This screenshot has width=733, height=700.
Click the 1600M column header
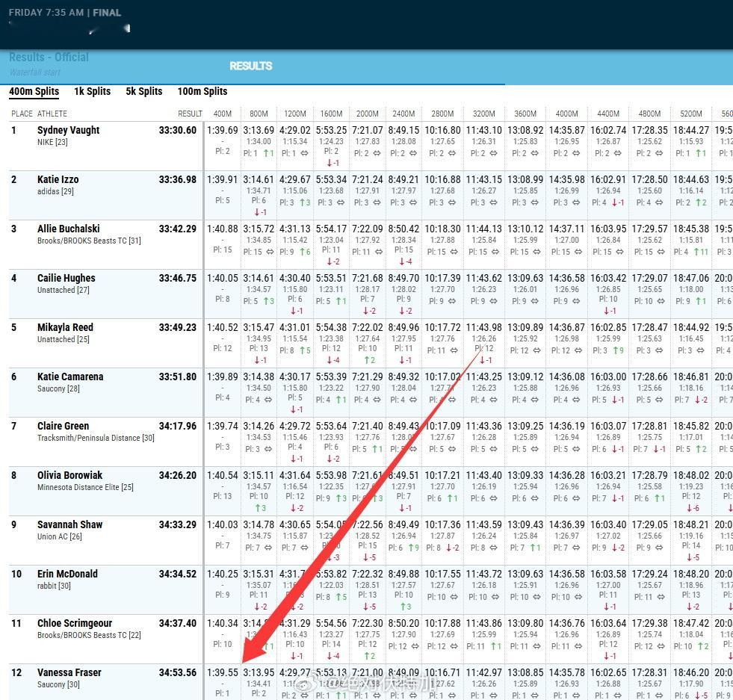(331, 114)
